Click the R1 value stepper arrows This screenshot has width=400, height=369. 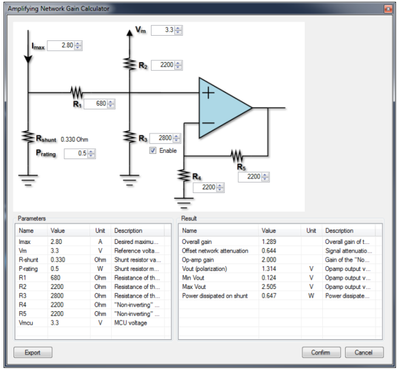coord(111,104)
